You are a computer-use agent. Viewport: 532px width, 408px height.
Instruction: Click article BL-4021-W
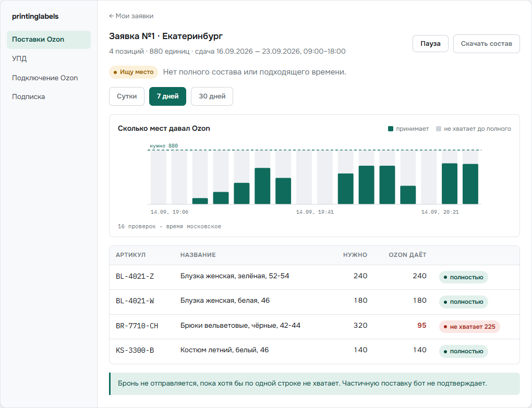[135, 301]
